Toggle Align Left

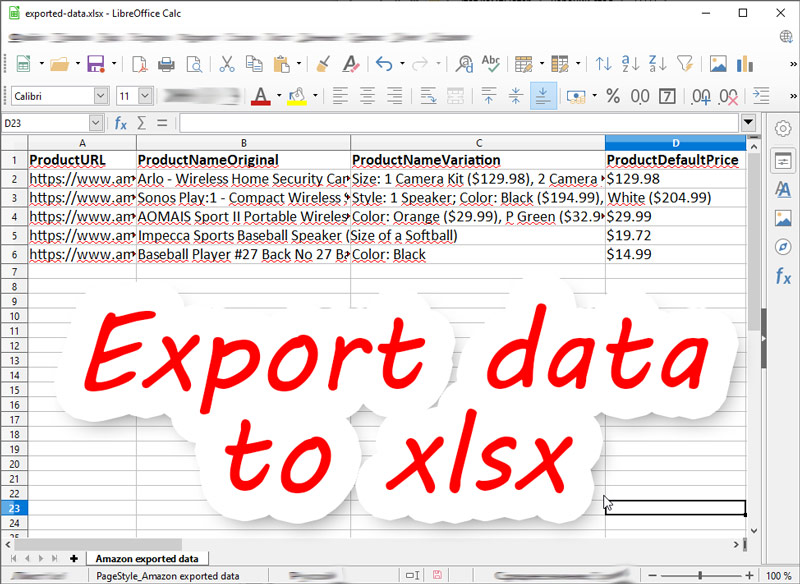[x=340, y=96]
